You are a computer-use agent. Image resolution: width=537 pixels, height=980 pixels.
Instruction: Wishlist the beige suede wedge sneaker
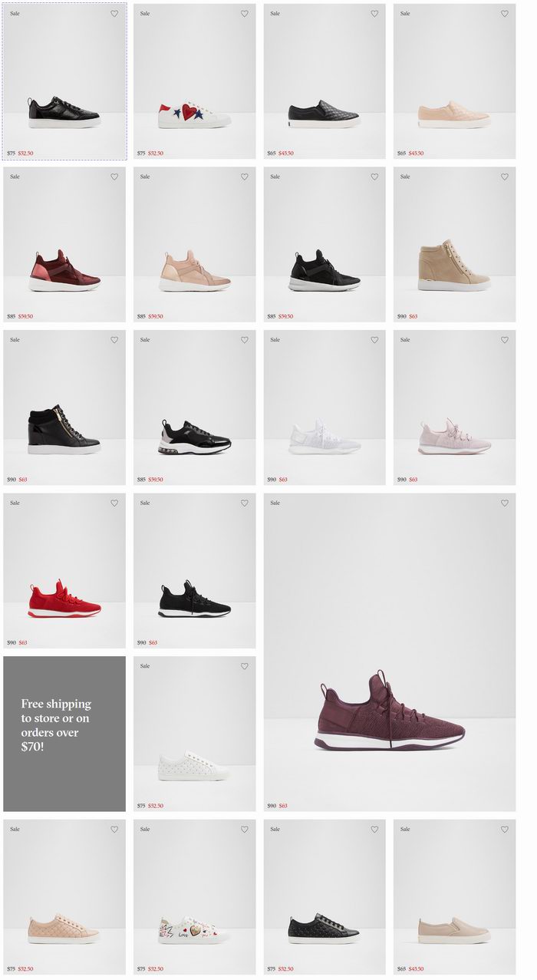505,177
